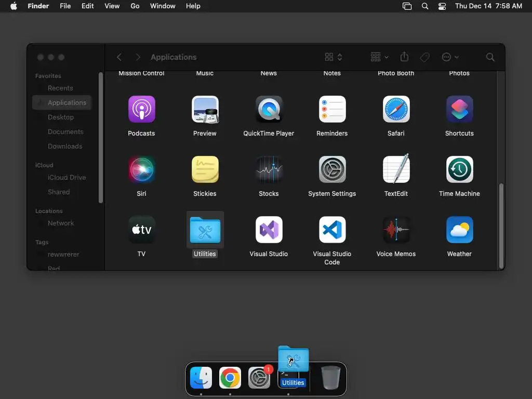Viewport: 532px width, 399px height.
Task: Select Applications in the sidebar
Action: (x=62, y=102)
